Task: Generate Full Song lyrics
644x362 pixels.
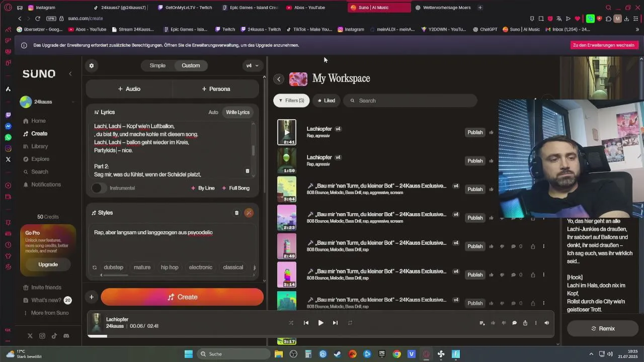Action: (236, 188)
